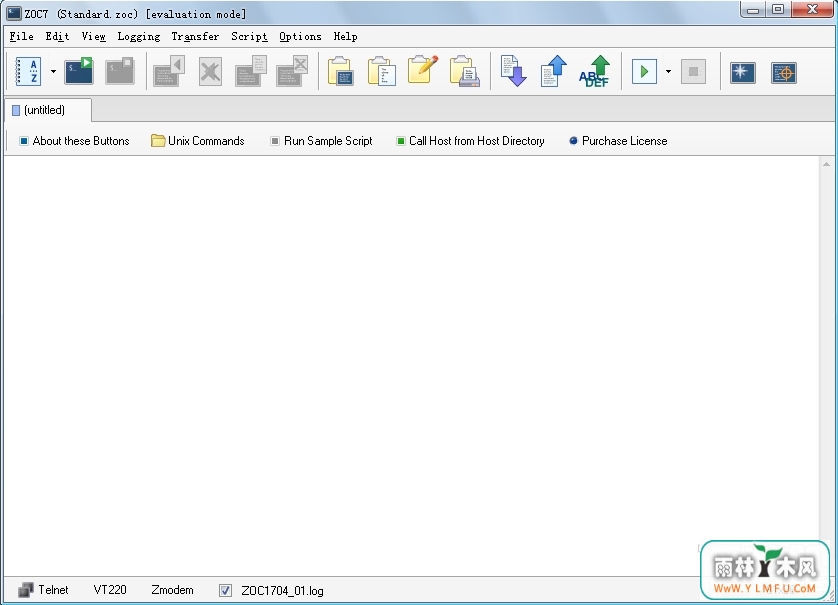Open the Edit menu
The height and width of the screenshot is (605, 838).
(x=57, y=36)
